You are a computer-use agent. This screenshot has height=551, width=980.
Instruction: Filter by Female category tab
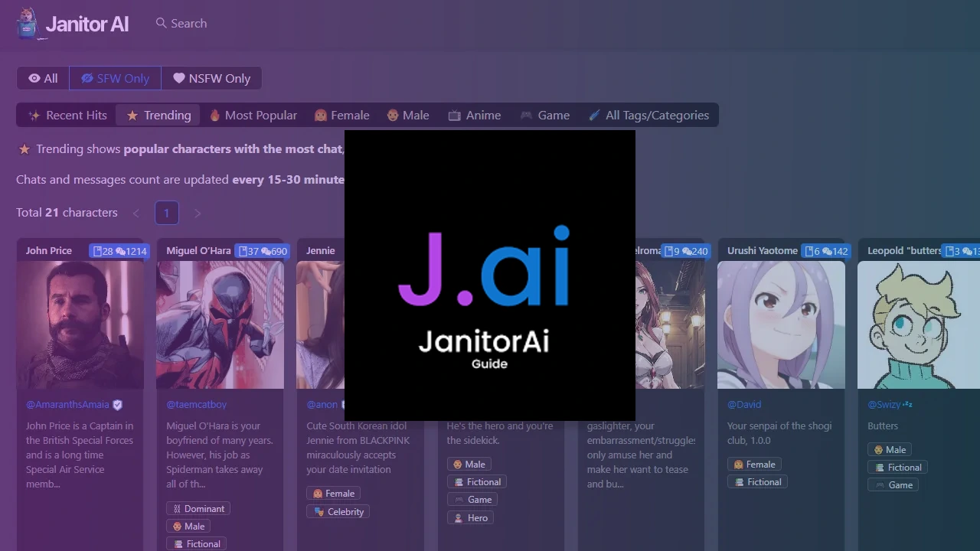point(341,116)
